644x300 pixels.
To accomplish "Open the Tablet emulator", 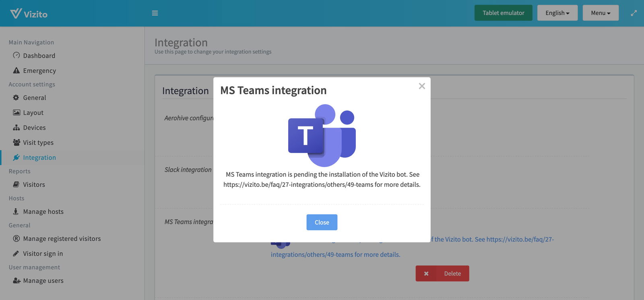I will click(x=503, y=13).
